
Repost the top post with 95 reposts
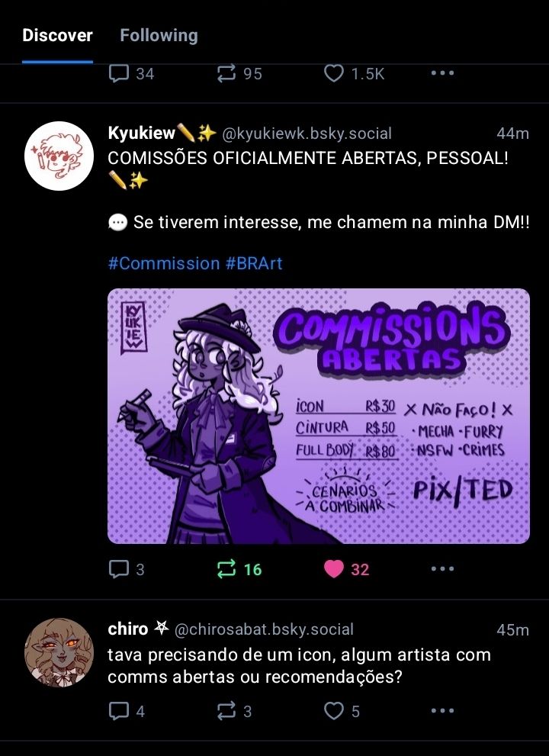(239, 74)
